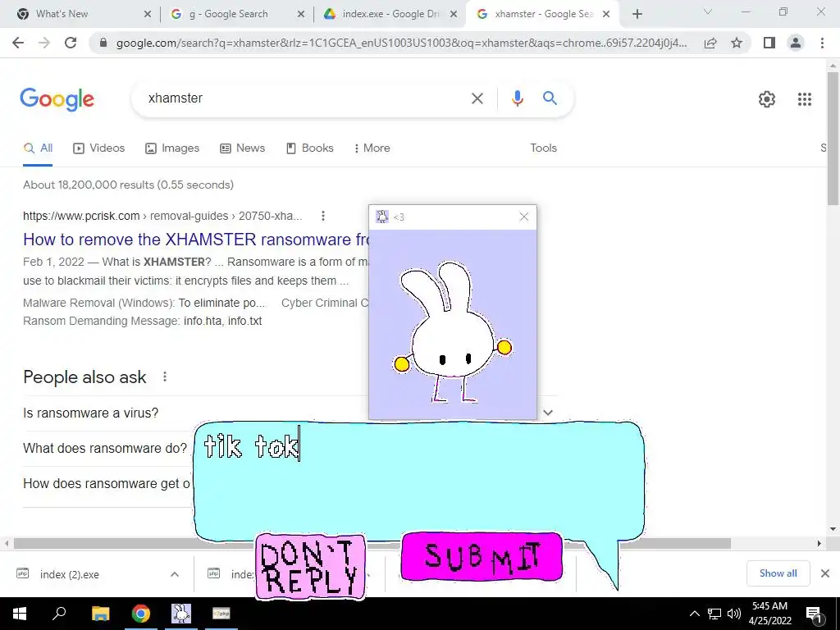Open File Explorer from the taskbar
840x630 pixels.
[100, 614]
